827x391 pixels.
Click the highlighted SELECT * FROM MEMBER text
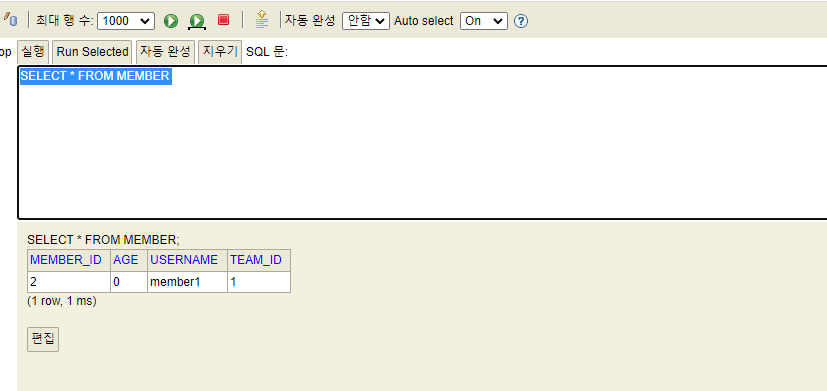pos(95,76)
